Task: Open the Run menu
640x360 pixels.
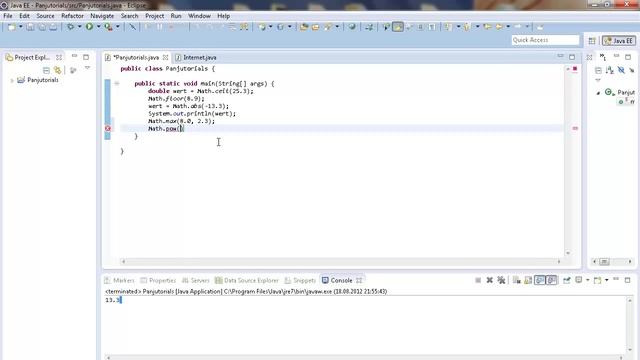Action: pos(176,16)
